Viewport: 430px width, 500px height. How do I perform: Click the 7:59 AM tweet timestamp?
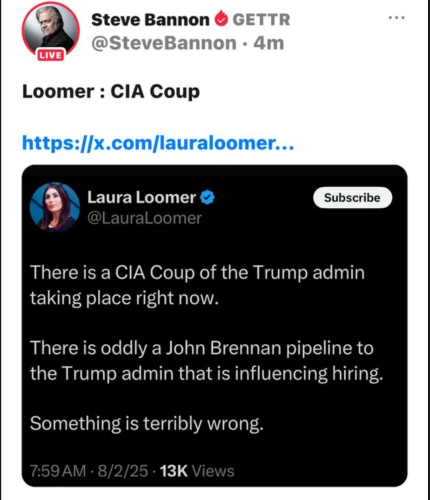[58, 471]
